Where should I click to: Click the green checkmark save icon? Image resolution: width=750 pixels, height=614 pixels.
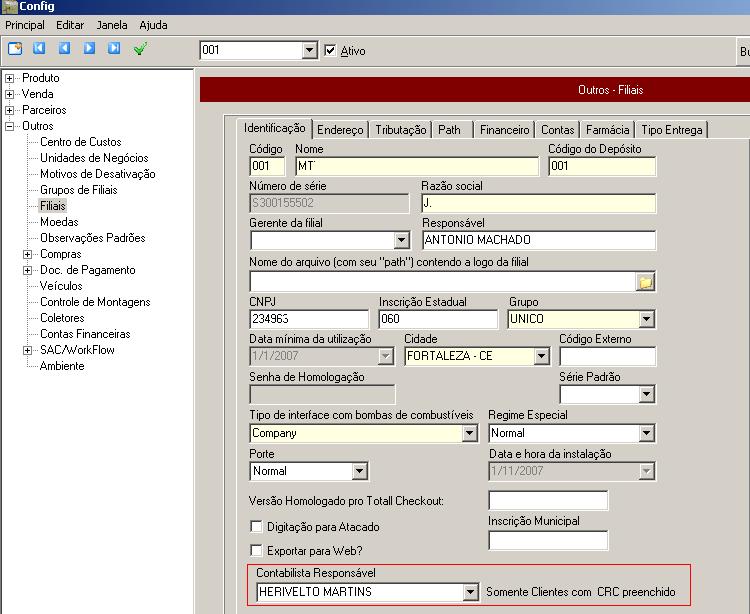pos(140,48)
